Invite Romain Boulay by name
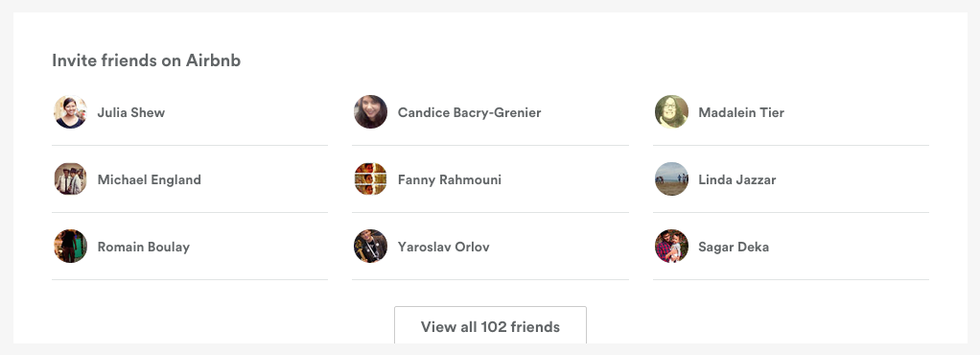 pos(144,247)
